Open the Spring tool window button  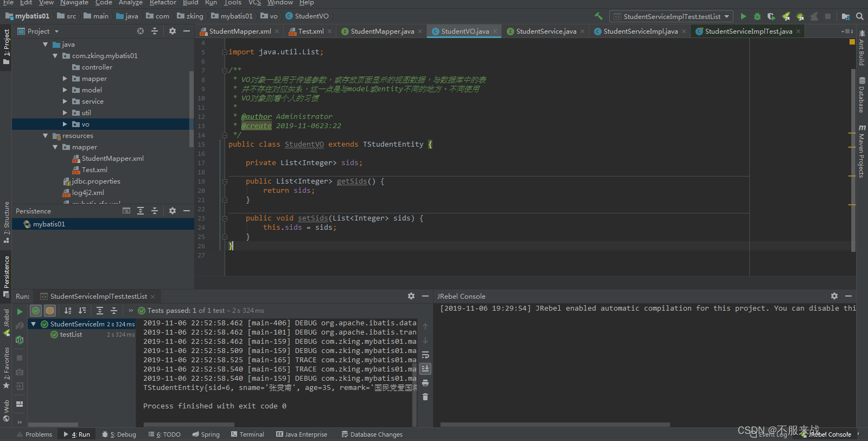[x=206, y=434]
